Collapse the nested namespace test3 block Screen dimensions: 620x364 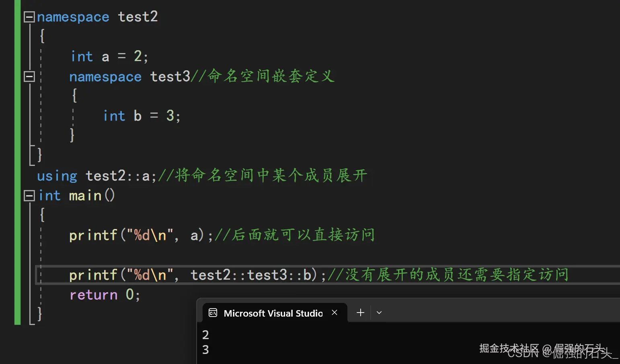[x=29, y=76]
